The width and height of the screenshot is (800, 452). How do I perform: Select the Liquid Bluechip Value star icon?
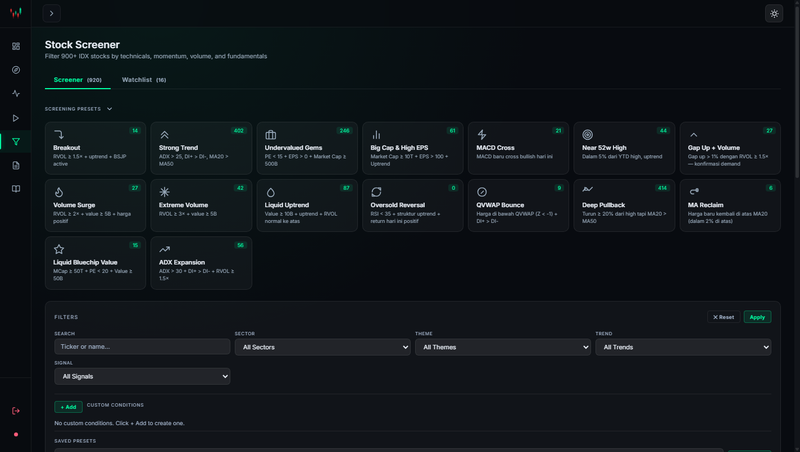pyautogui.click(x=59, y=249)
